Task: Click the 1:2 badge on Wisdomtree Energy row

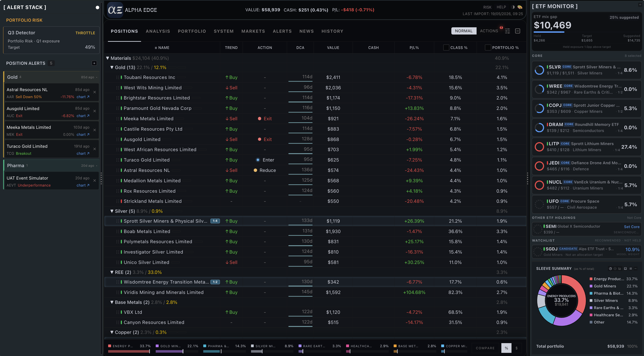Action: 215,282
